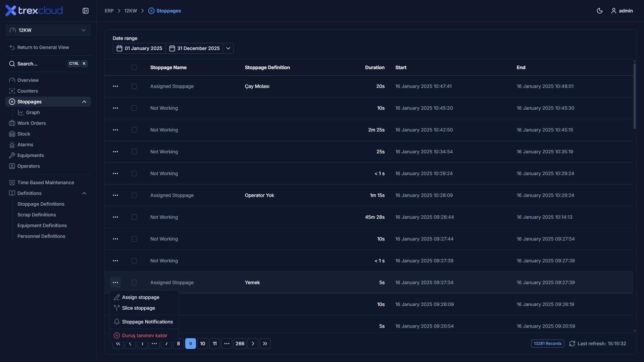This screenshot has height=362, width=644.
Task: Open Stoppage Definitions
Action: point(41,204)
